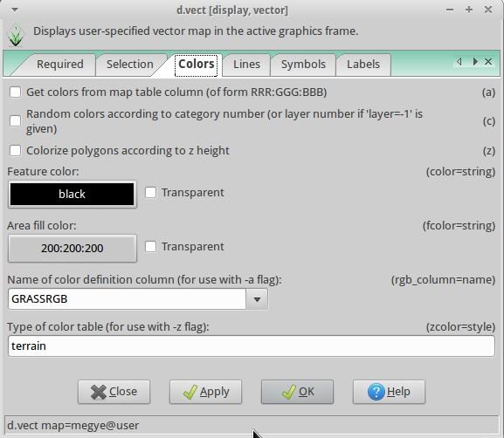Maximize the d.vect window
The image size is (504, 438).
(469, 10)
